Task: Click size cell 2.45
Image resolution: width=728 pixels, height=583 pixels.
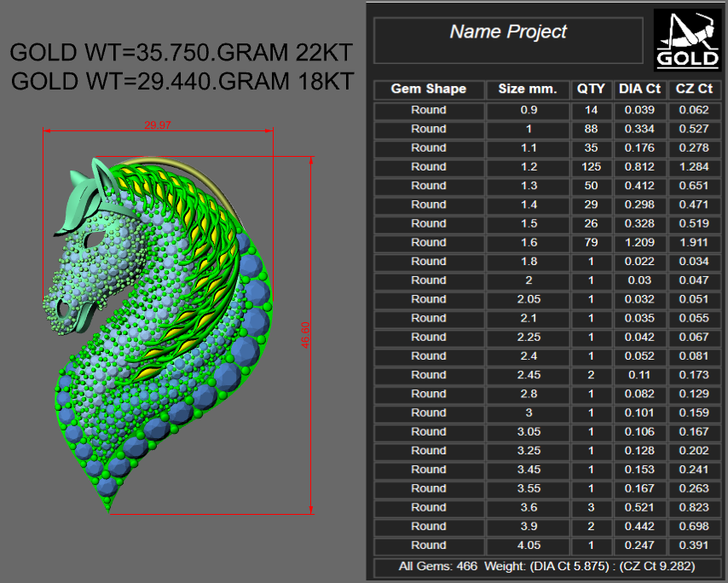Action: (529, 376)
